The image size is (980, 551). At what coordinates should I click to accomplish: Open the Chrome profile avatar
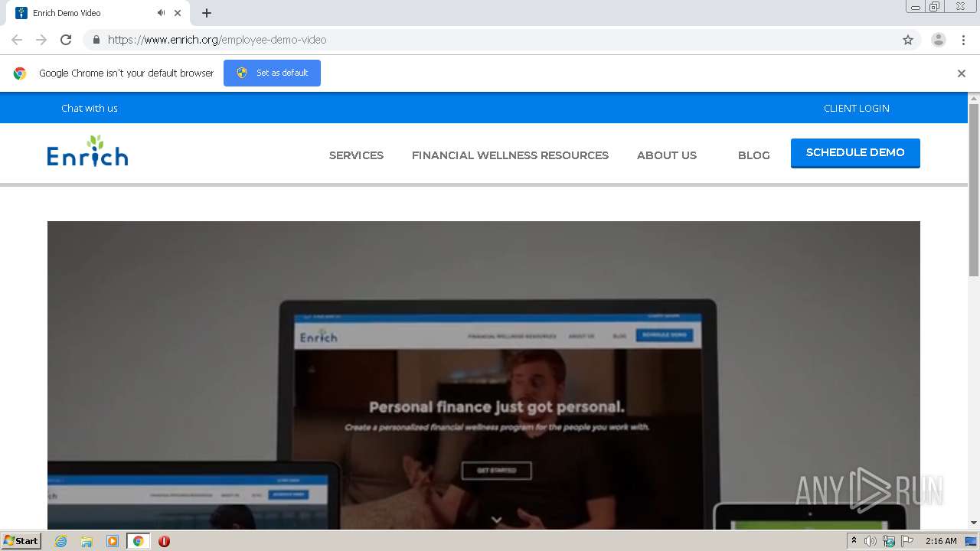pyautogui.click(x=939, y=40)
